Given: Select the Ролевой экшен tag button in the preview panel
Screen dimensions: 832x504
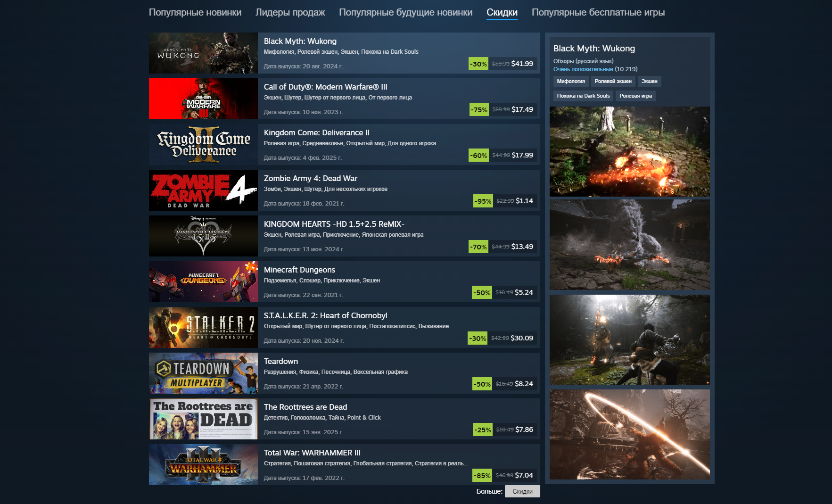Looking at the screenshot, I should [x=613, y=82].
